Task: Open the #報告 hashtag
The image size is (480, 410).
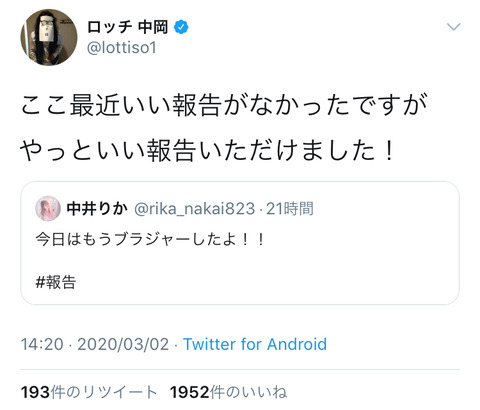Action: tap(56, 282)
